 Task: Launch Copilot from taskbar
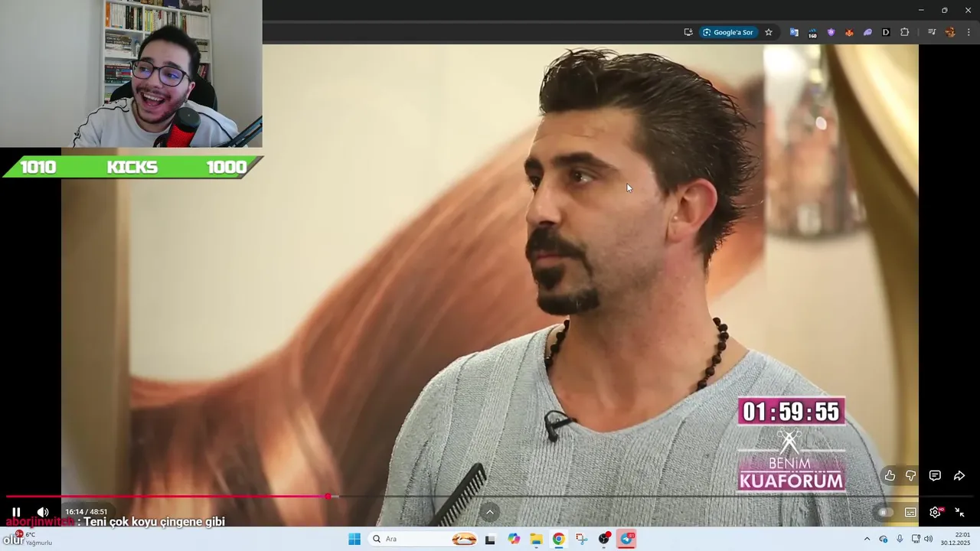click(514, 539)
